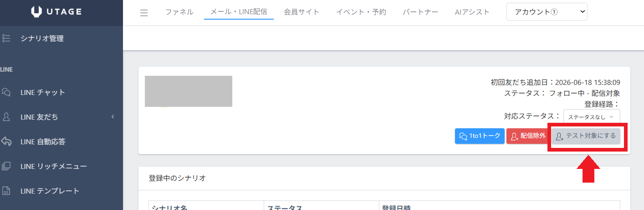Screen dimensions: 644x210
Task: Open the ファネル tab
Action: tap(179, 12)
